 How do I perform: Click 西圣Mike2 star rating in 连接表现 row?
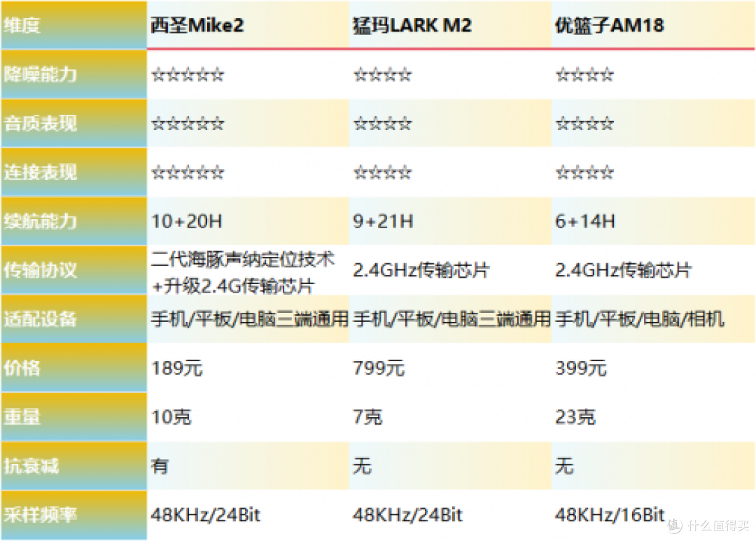(x=188, y=172)
